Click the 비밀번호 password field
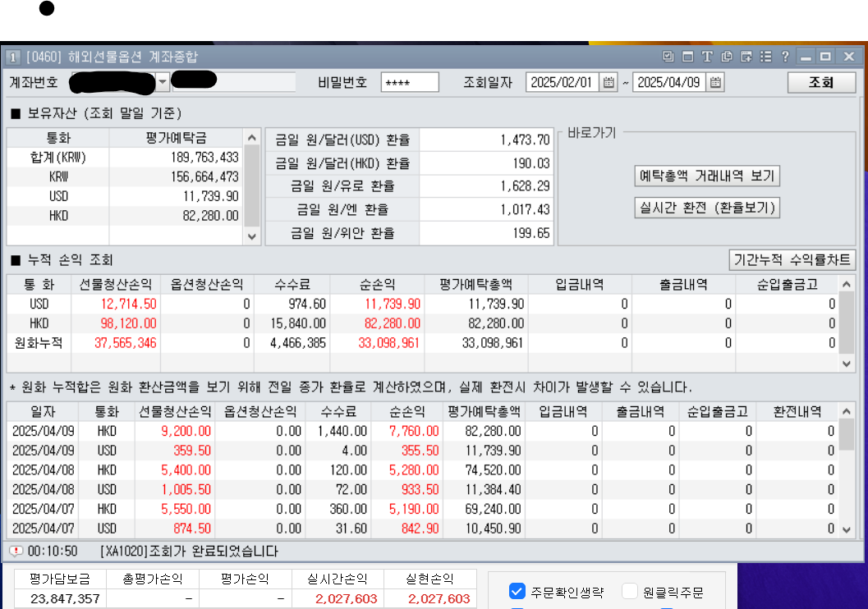Viewport: 868px width, 609px height. click(x=410, y=82)
